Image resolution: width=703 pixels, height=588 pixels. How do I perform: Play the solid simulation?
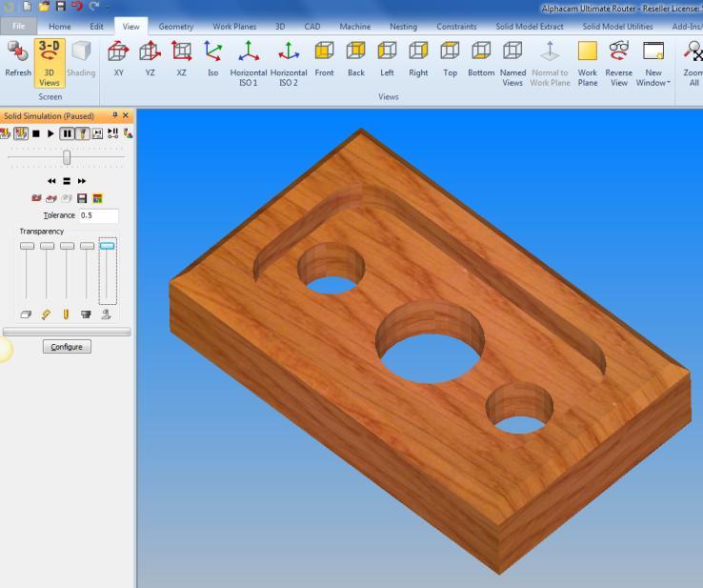point(50,133)
